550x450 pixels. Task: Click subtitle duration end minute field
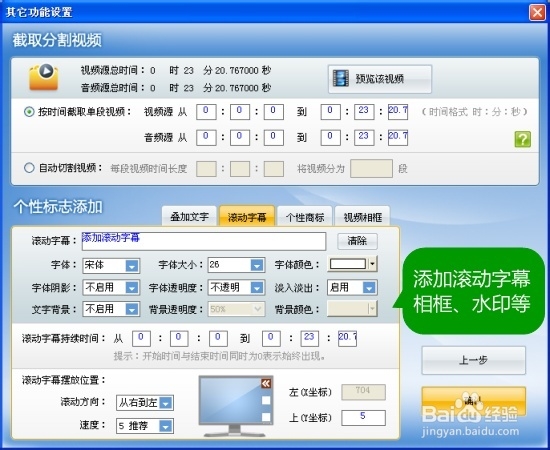click(309, 338)
